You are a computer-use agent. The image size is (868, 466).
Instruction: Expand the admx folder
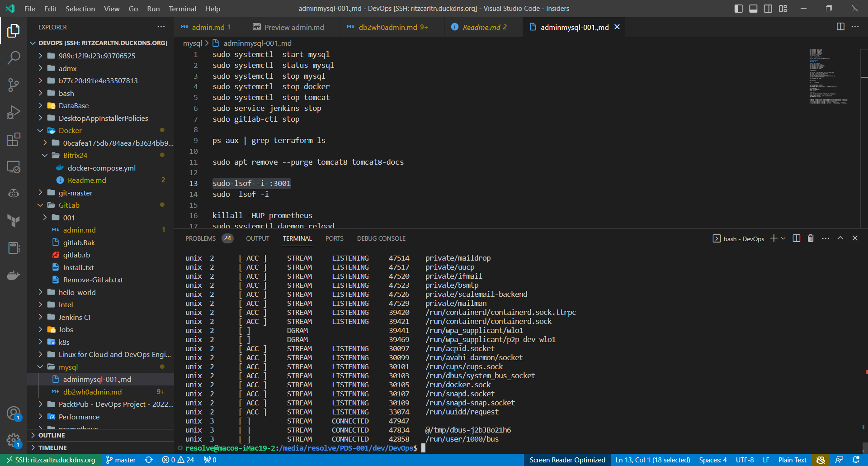click(100, 68)
